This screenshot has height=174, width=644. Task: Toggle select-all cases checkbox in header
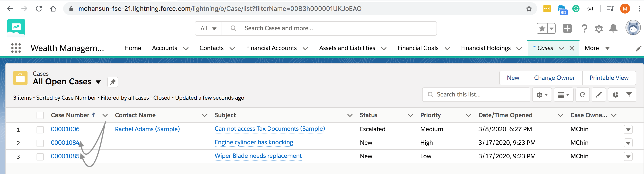tap(40, 115)
